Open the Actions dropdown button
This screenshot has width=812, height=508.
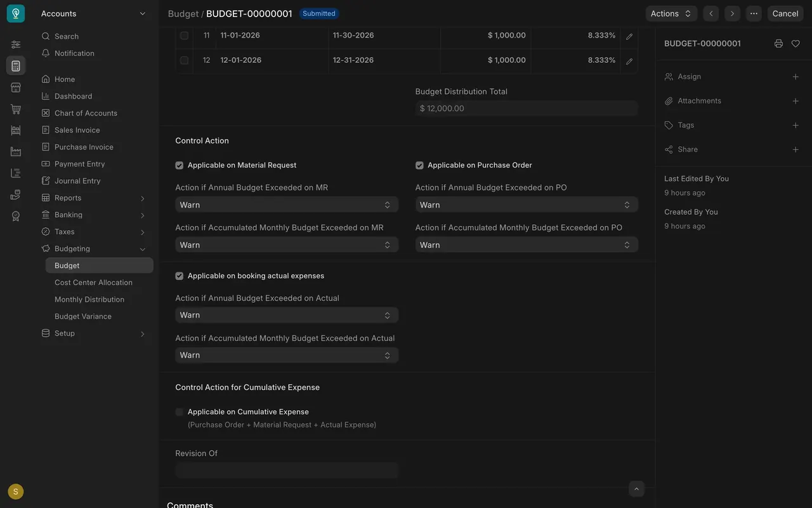[671, 13]
